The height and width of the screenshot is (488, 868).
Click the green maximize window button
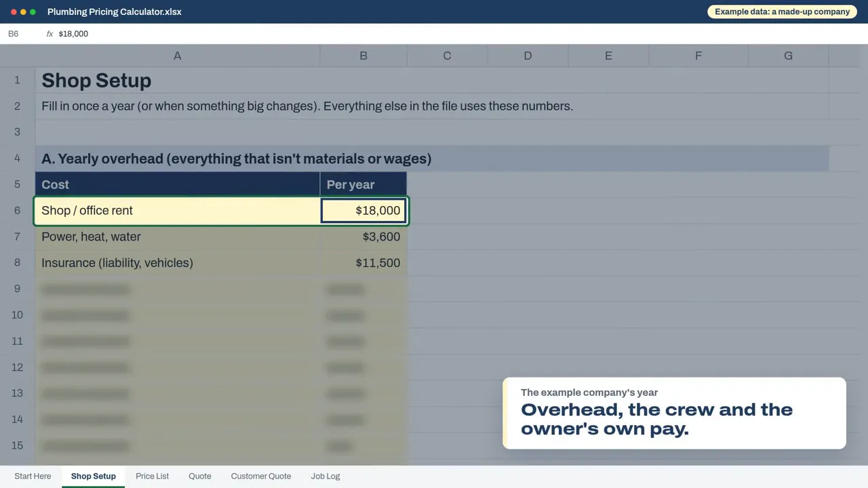click(33, 12)
